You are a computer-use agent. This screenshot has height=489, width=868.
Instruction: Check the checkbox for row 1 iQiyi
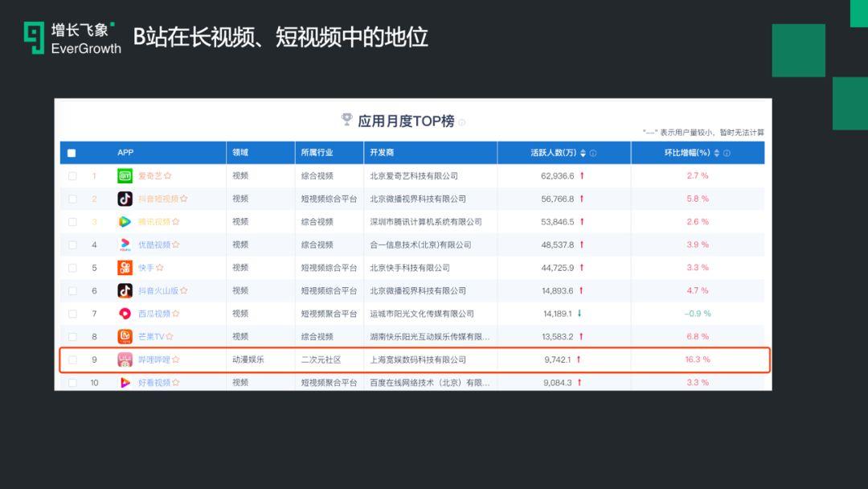[72, 175]
